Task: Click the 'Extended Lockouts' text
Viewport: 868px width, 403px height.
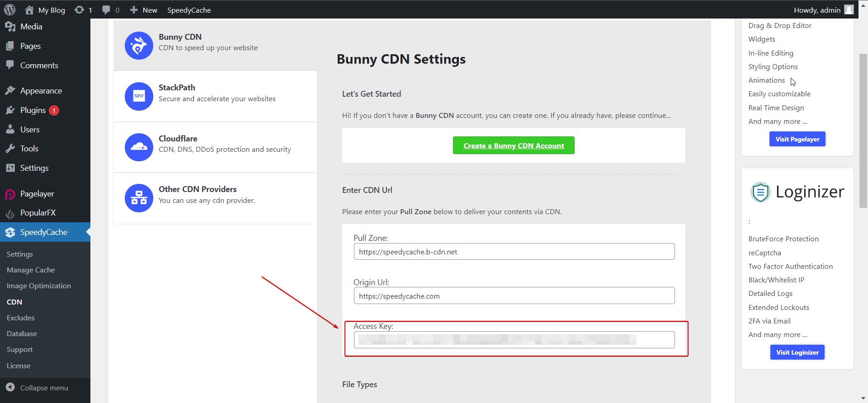Action: 779,307
